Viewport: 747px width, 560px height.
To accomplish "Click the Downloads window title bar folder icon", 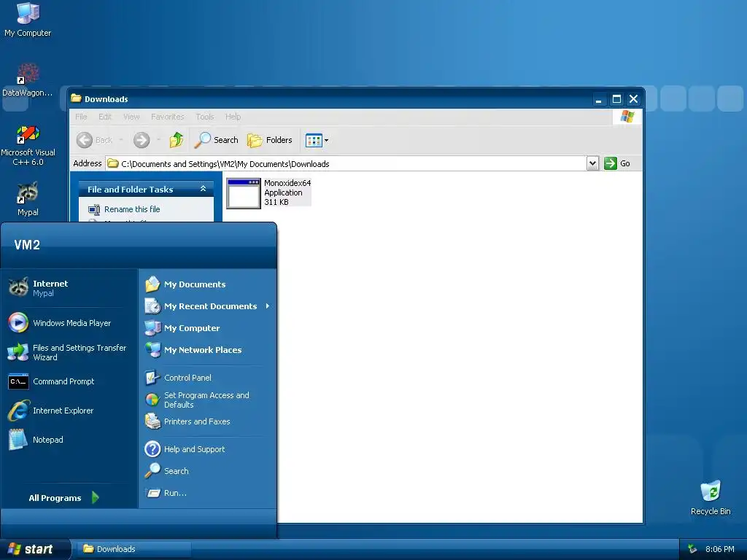I will point(76,98).
